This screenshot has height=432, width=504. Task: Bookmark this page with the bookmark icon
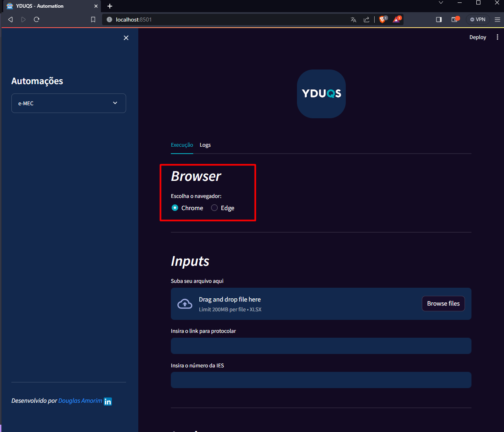point(93,20)
